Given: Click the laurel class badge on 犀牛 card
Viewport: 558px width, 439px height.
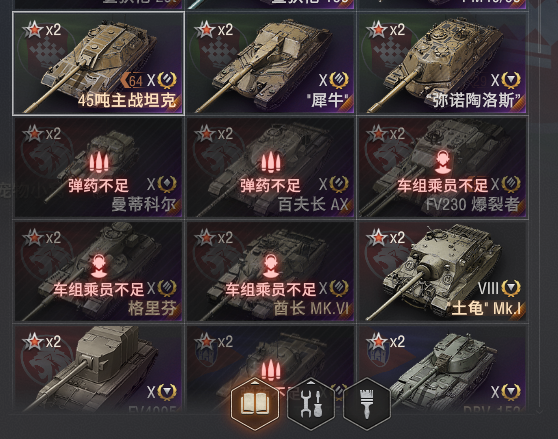Looking at the screenshot, I should pyautogui.click(x=338, y=80).
